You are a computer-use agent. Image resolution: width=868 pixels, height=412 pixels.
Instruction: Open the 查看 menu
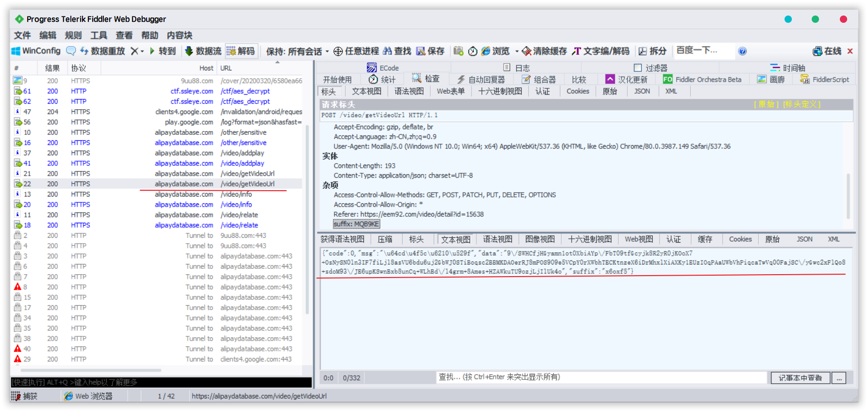tap(124, 35)
